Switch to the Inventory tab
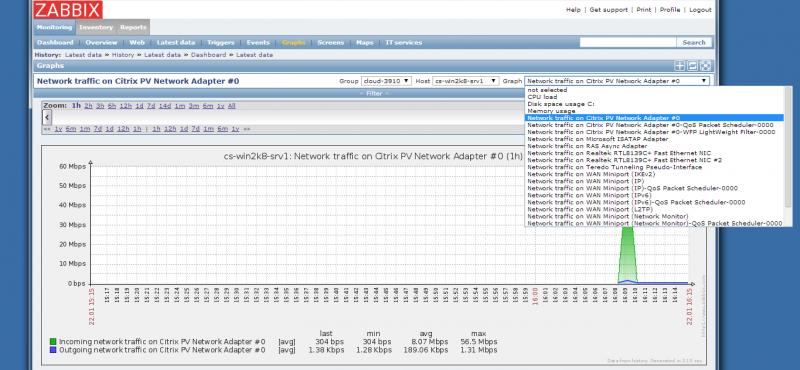The image size is (800, 370). (x=96, y=28)
